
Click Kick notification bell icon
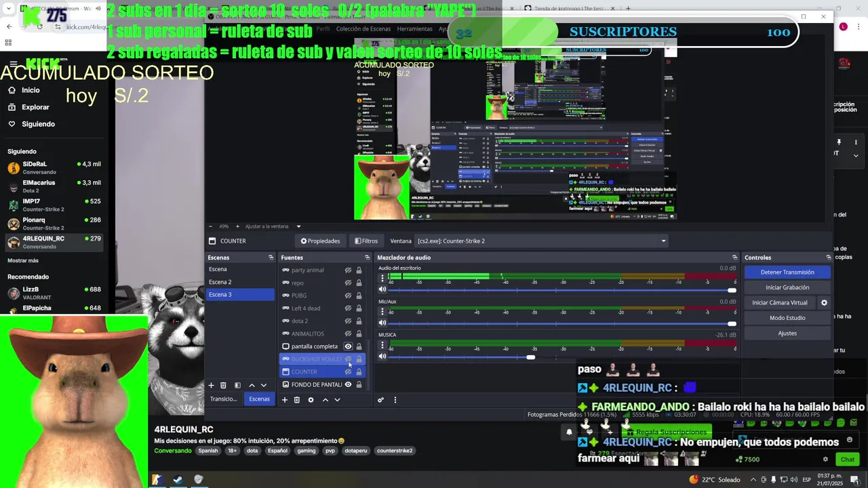point(569,432)
